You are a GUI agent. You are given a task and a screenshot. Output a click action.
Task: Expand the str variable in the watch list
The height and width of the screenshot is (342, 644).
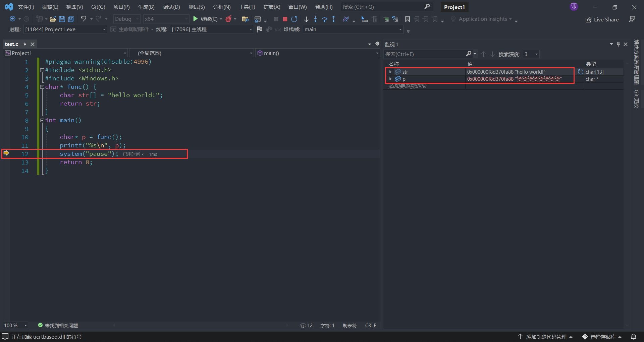coord(390,72)
